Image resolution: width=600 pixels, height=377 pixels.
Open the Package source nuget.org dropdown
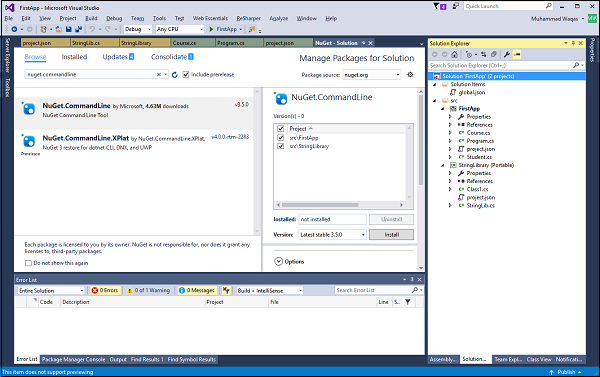[x=372, y=75]
